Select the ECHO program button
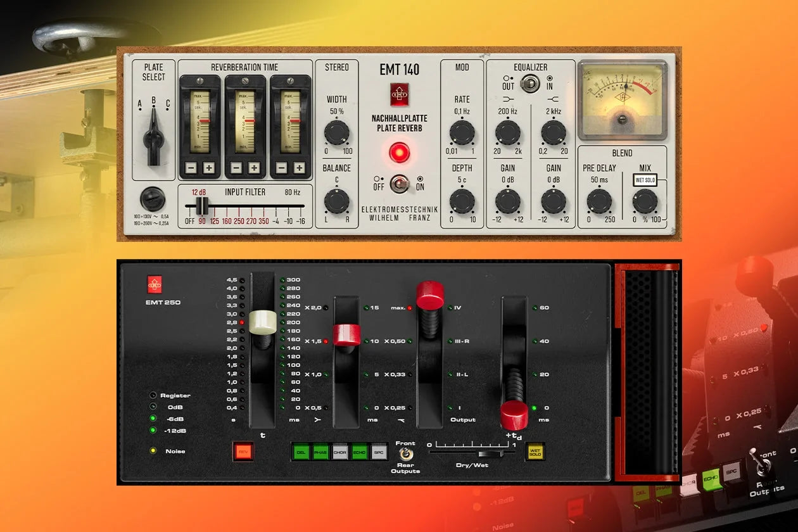The width and height of the screenshot is (798, 532). pos(360,451)
